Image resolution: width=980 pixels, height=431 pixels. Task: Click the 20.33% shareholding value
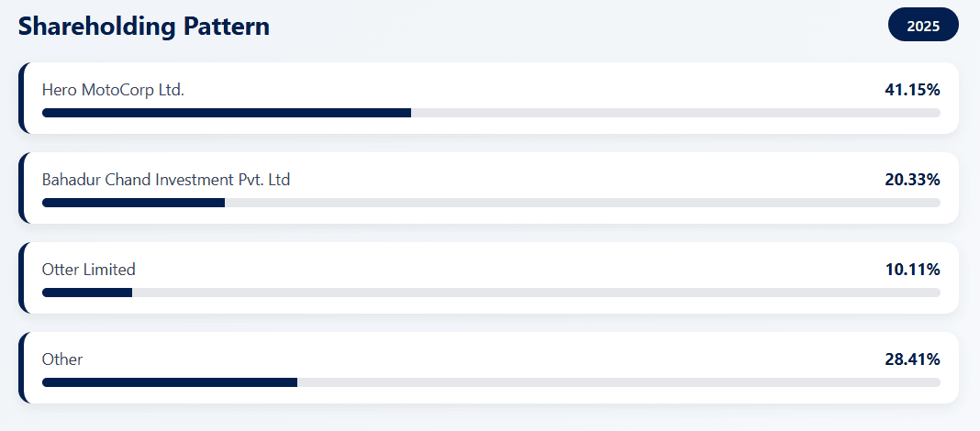click(x=912, y=180)
